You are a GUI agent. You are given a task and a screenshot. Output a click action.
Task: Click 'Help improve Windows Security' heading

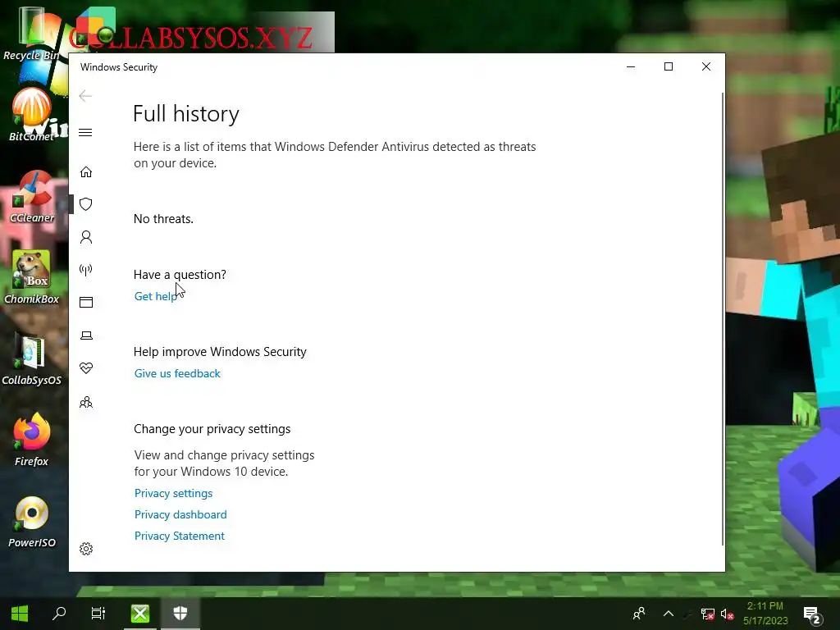tap(220, 352)
